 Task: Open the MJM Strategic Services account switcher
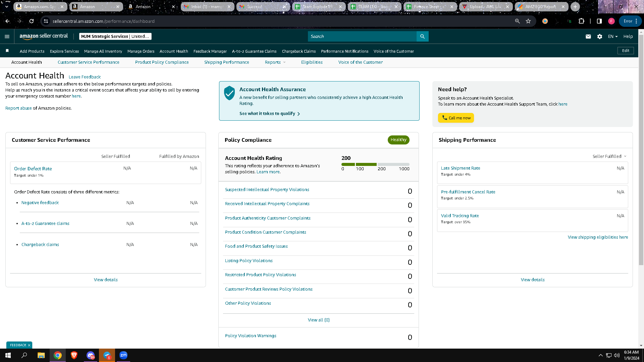[115, 37]
